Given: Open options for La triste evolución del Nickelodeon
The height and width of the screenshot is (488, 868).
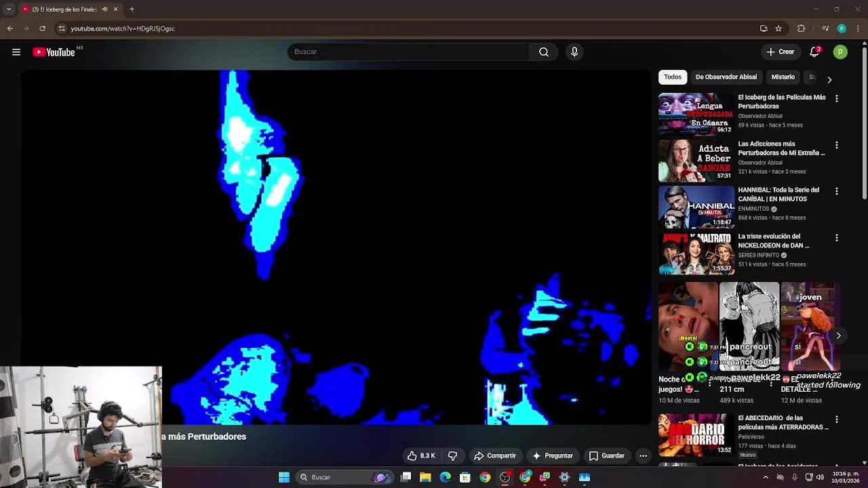Looking at the screenshot, I should click(x=836, y=238).
